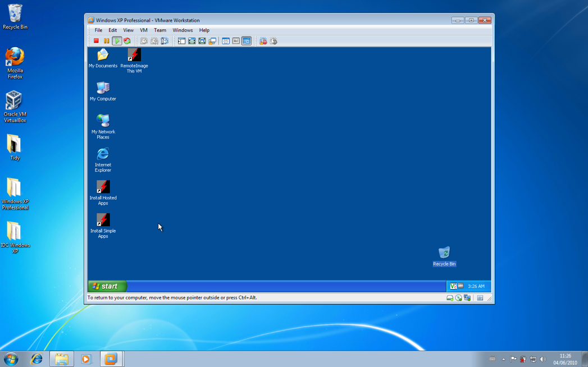Click the Take Snapshot toolbar icon
Viewport: 588px width, 367px height.
pos(144,41)
